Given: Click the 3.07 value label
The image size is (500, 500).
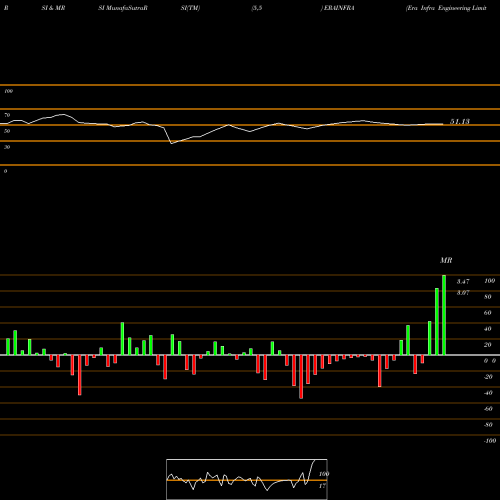Looking at the screenshot, I should pyautogui.click(x=463, y=293).
